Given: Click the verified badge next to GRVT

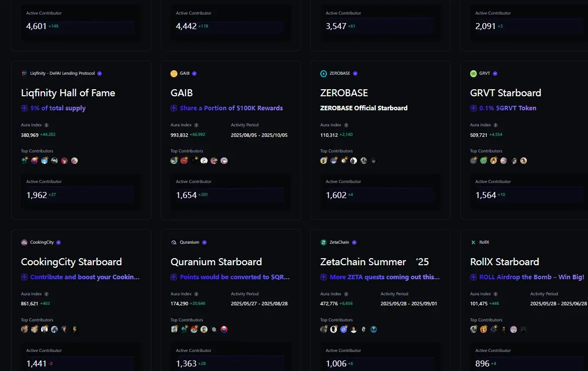Looking at the screenshot, I should (x=495, y=74).
